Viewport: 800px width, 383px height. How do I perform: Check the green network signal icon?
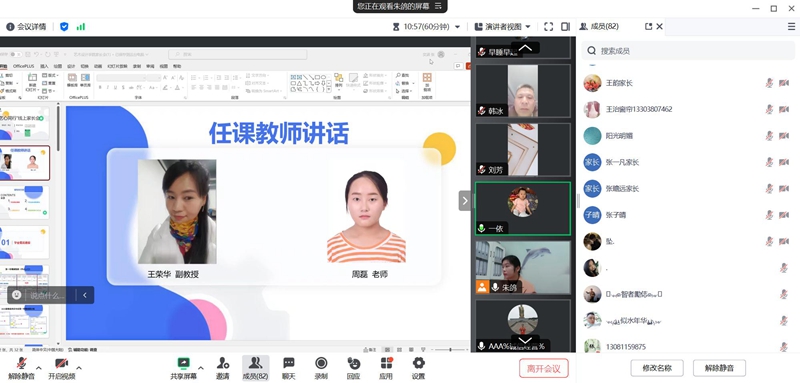point(81,27)
